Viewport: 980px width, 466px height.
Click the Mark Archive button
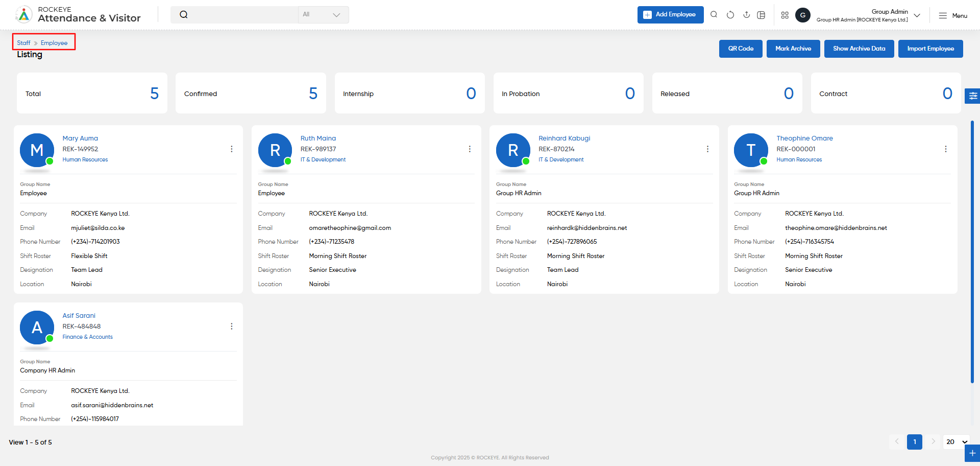793,49
